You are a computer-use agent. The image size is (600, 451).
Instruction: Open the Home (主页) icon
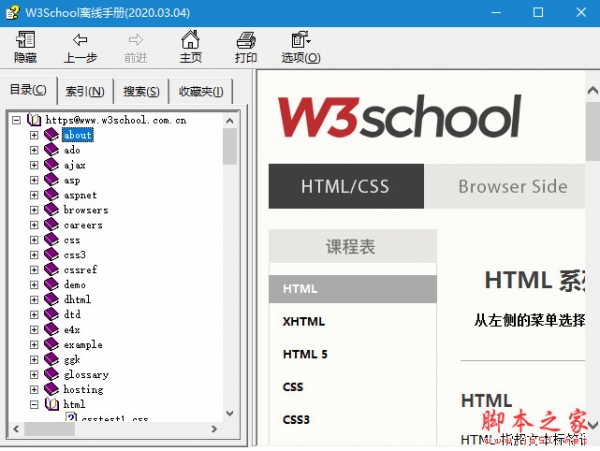coord(190,39)
